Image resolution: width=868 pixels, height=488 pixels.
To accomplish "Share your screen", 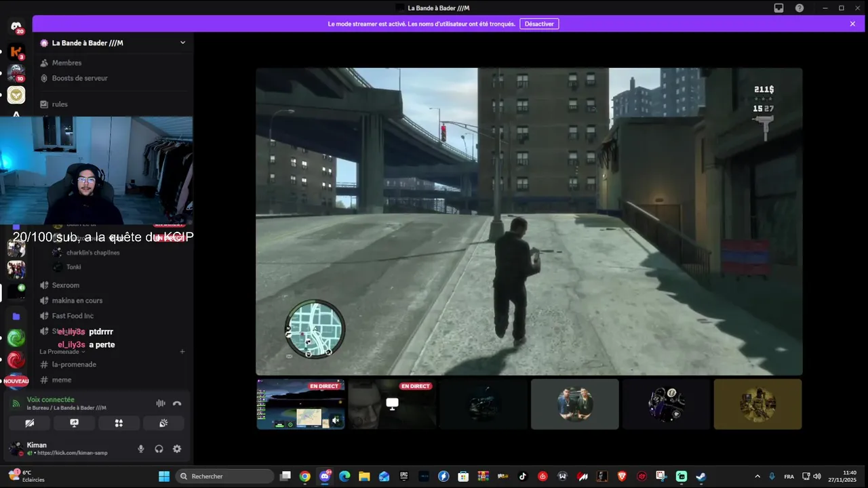I will click(x=75, y=423).
